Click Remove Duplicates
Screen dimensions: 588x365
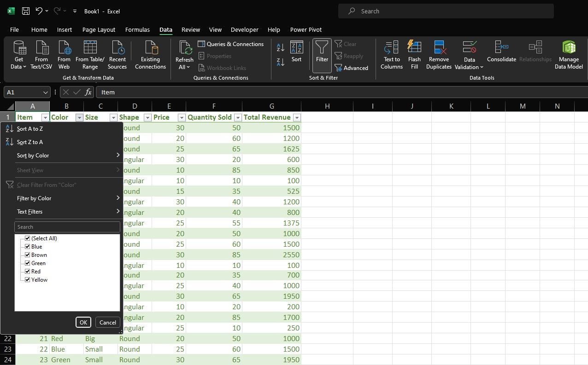438,54
